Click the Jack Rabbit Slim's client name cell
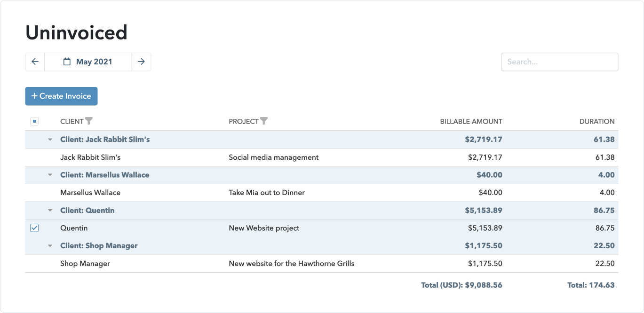Image resolution: width=644 pixels, height=313 pixels. click(x=90, y=157)
